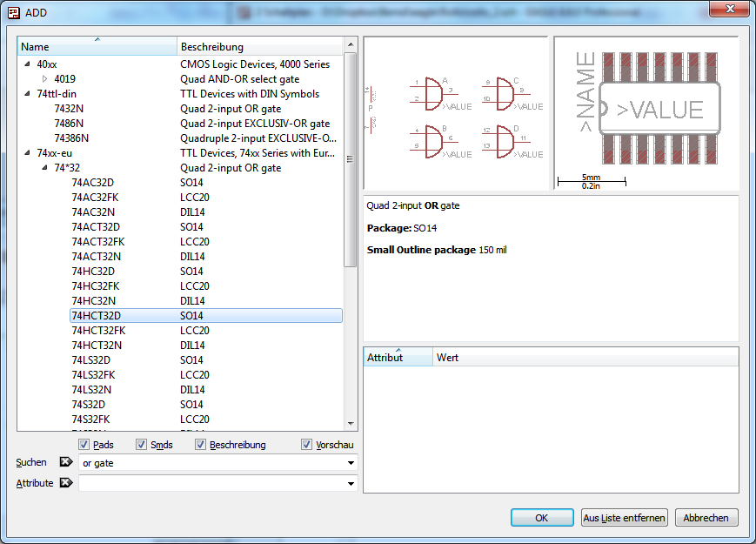The height and width of the screenshot is (544, 756).
Task: Sort by the Beschreibung column header
Action: [x=260, y=46]
